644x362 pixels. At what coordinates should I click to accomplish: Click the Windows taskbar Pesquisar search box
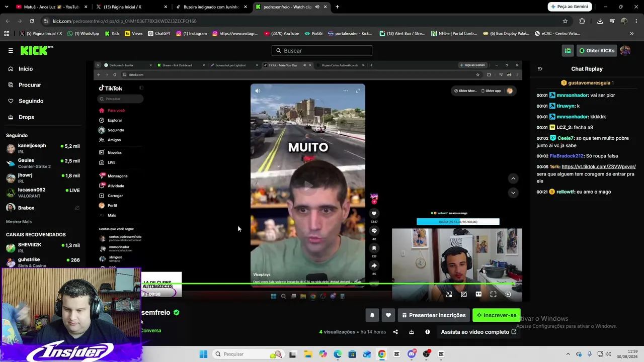click(248, 354)
